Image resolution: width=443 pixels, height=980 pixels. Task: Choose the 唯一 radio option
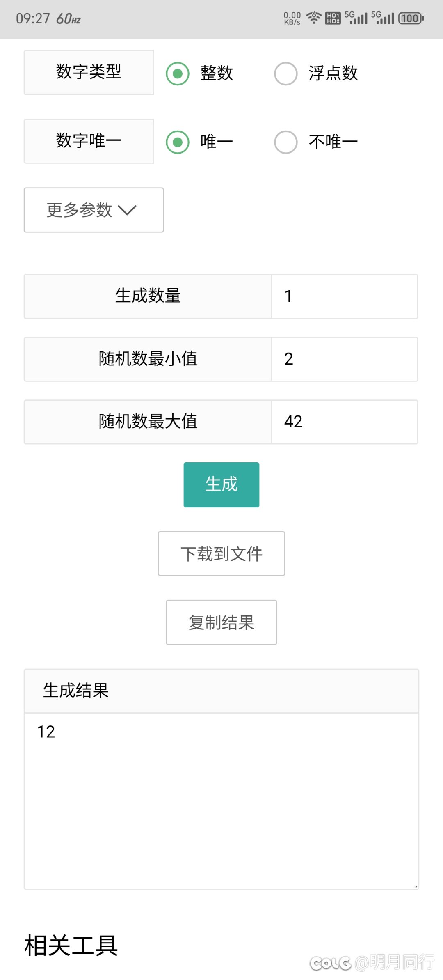click(178, 142)
